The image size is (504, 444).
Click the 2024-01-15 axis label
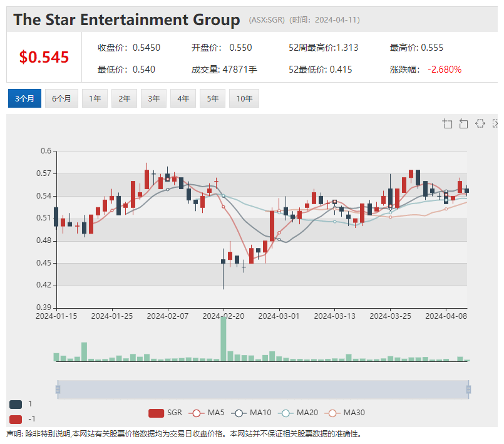click(x=56, y=316)
